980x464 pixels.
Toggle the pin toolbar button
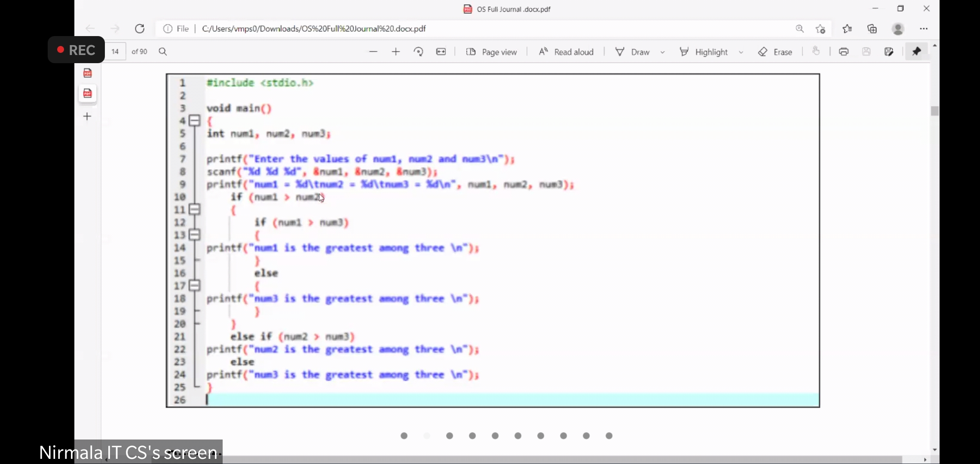point(916,52)
